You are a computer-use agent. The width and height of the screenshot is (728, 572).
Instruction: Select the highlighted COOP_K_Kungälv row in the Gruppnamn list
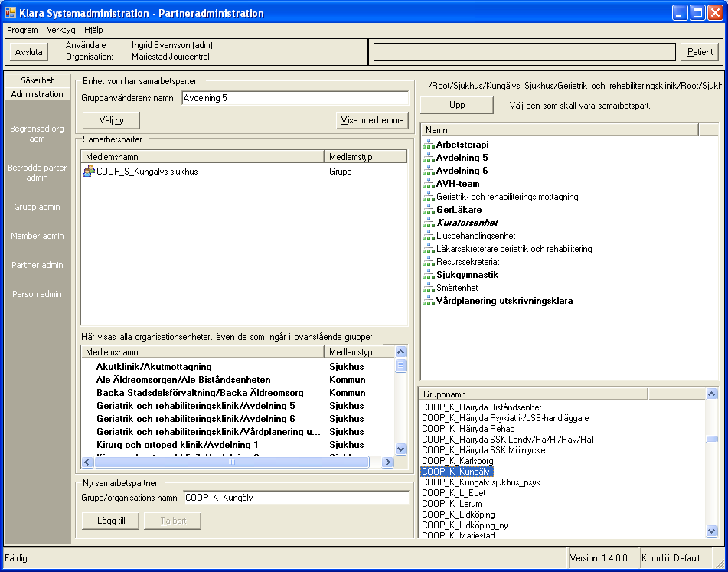tap(457, 472)
